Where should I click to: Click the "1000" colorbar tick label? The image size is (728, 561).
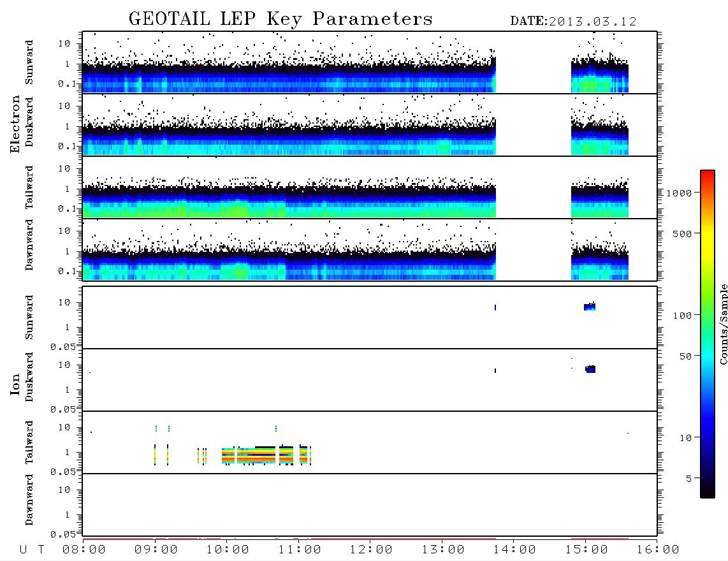click(680, 193)
